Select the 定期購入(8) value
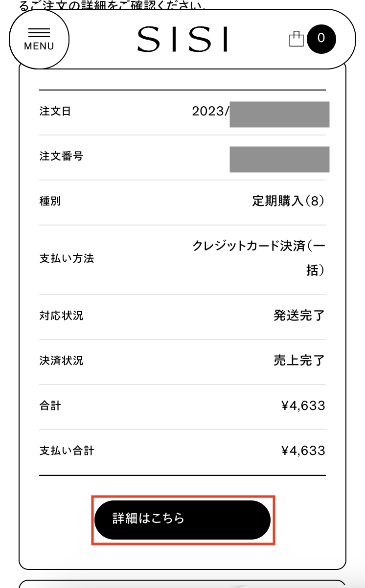 [x=288, y=201]
